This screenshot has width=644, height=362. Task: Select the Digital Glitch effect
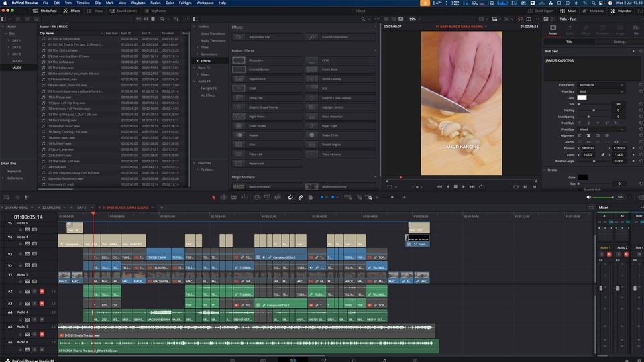(x=268, y=79)
